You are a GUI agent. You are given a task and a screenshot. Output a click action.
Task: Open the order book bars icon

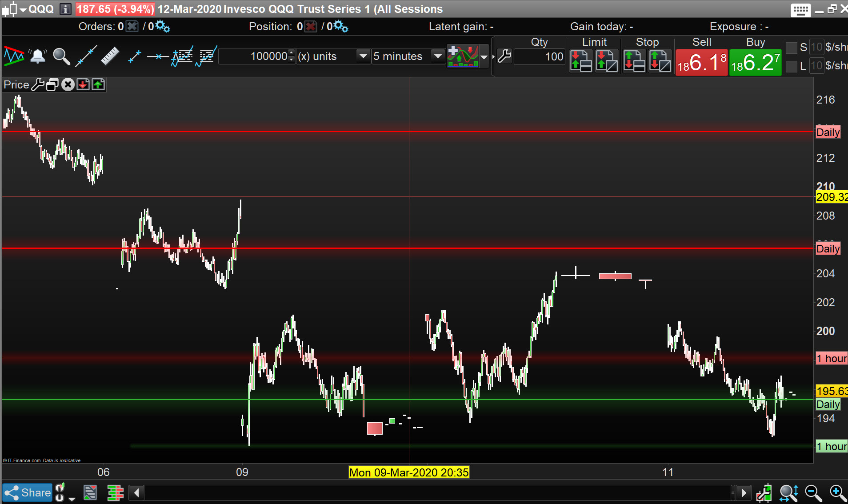click(115, 493)
